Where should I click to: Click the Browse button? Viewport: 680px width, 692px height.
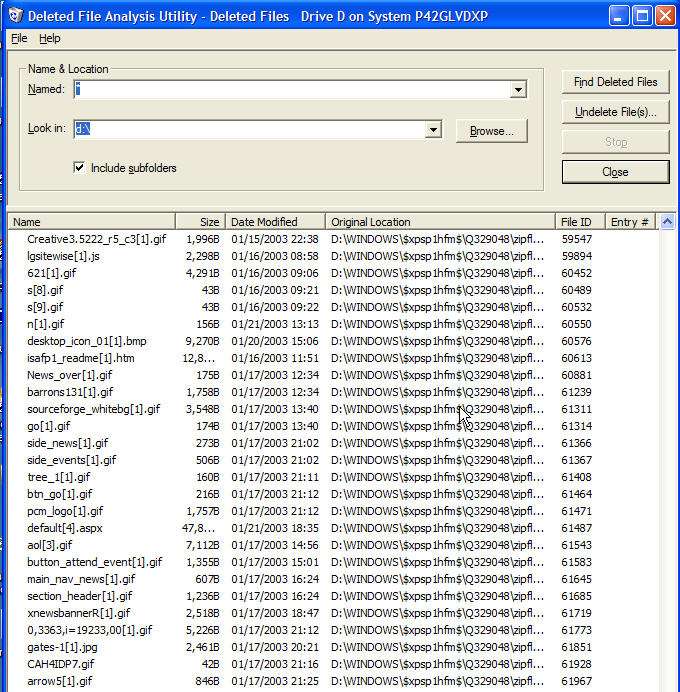click(491, 131)
